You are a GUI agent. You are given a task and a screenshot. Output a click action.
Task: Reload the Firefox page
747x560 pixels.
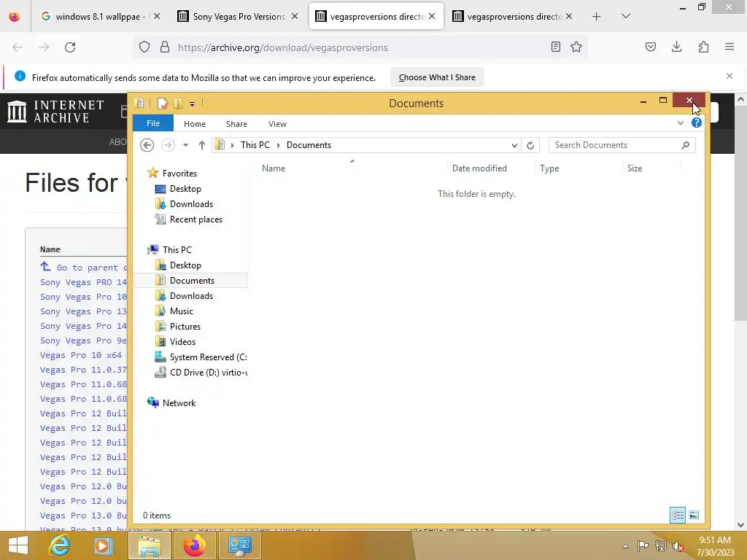tap(70, 47)
